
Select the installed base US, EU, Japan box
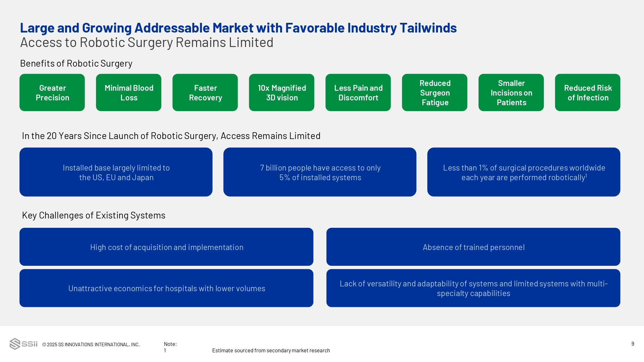coord(116,172)
